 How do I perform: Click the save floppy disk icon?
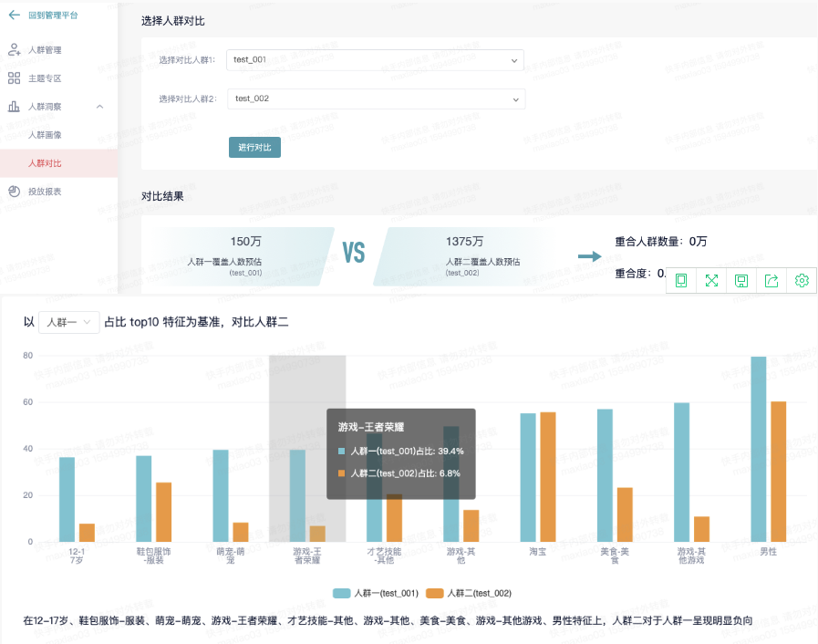click(741, 281)
